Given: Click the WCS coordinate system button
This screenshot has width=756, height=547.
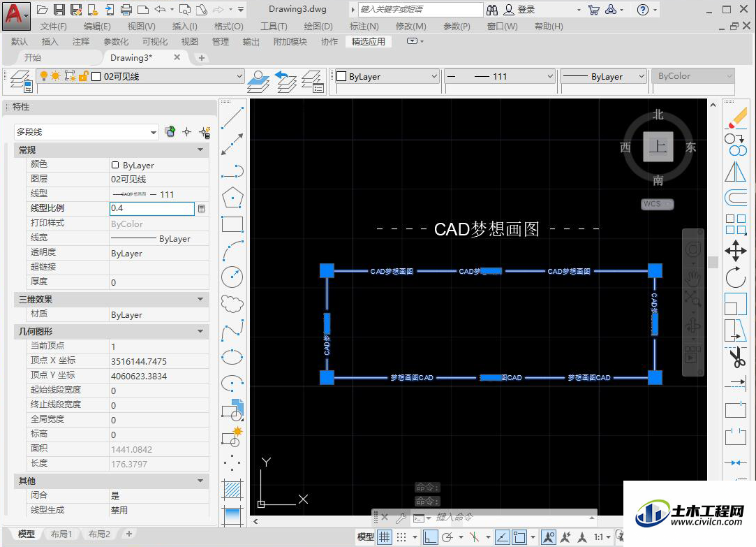Looking at the screenshot, I should [657, 204].
